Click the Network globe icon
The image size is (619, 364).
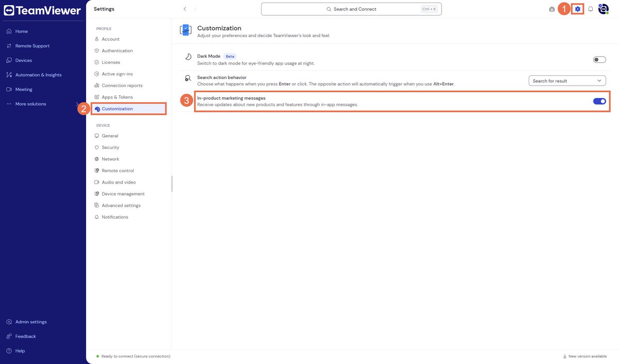[x=97, y=159]
